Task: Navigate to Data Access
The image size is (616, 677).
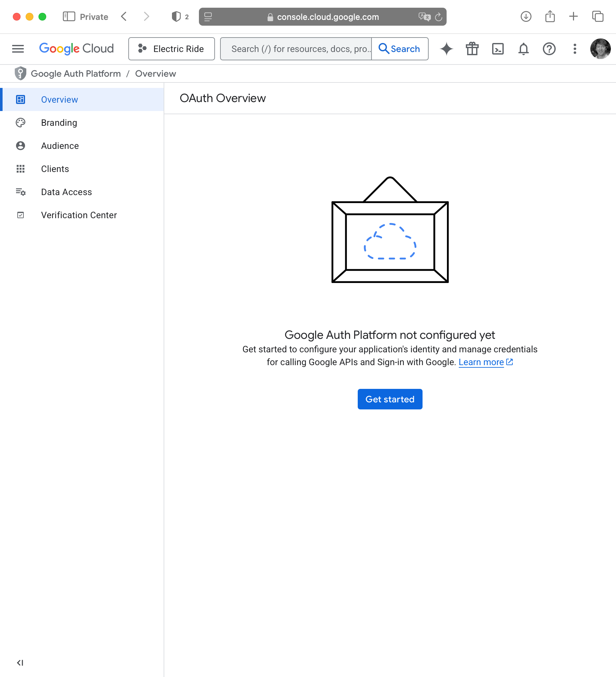Action: tap(66, 192)
